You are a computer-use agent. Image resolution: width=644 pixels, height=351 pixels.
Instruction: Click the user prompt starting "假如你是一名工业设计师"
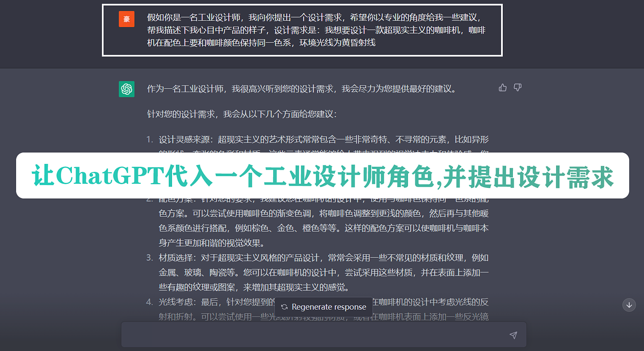(317, 30)
